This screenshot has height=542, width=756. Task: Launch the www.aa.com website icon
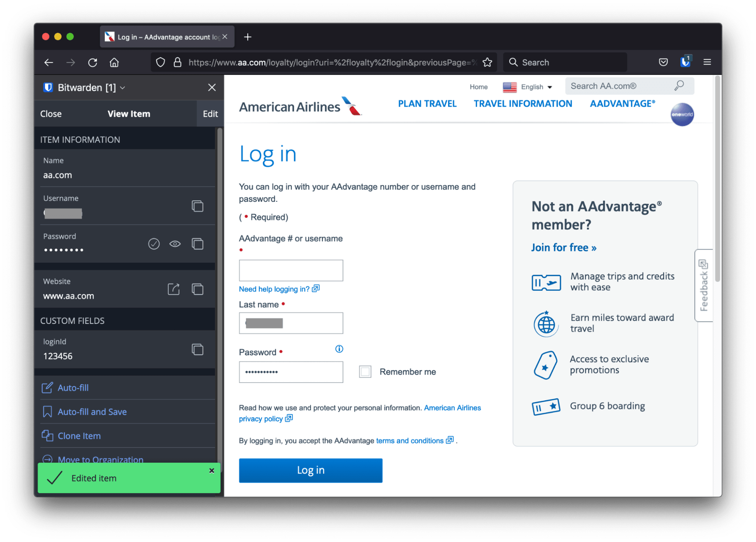(174, 289)
